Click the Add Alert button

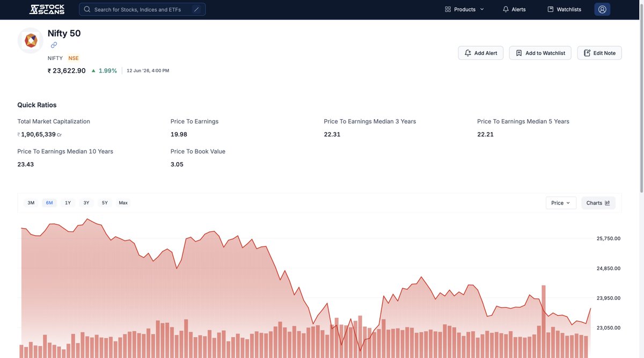click(481, 53)
